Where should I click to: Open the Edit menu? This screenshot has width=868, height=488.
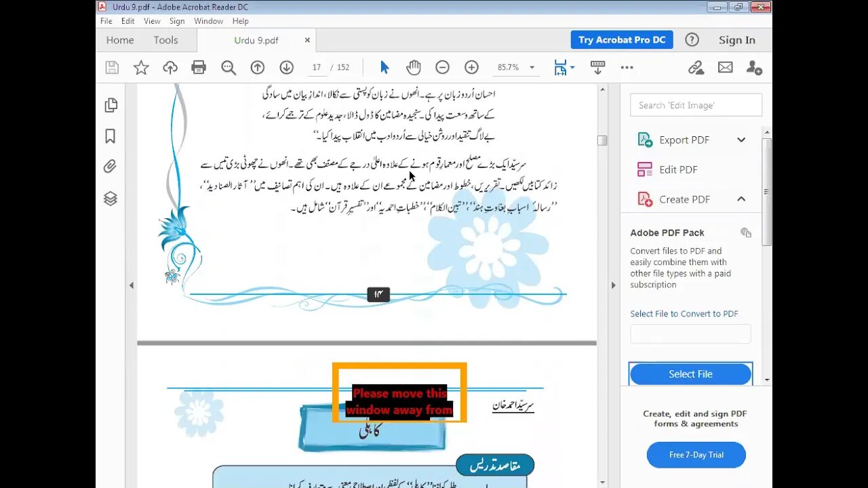click(128, 21)
